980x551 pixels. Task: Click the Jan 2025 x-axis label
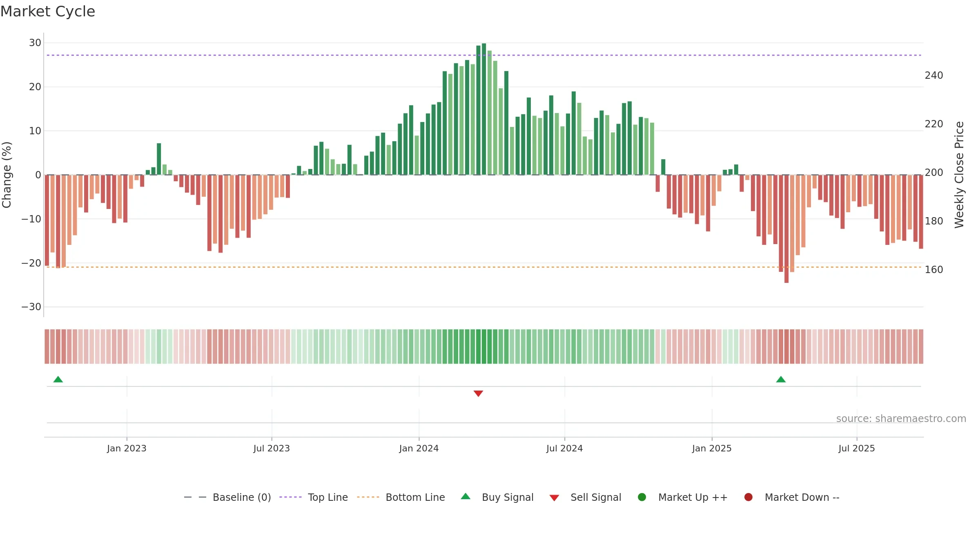tap(712, 449)
